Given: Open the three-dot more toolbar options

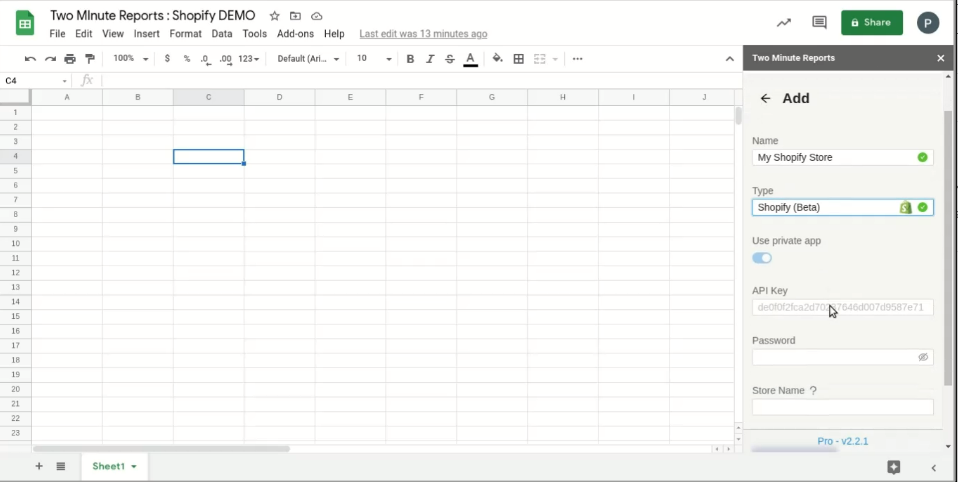Looking at the screenshot, I should pyautogui.click(x=577, y=59).
